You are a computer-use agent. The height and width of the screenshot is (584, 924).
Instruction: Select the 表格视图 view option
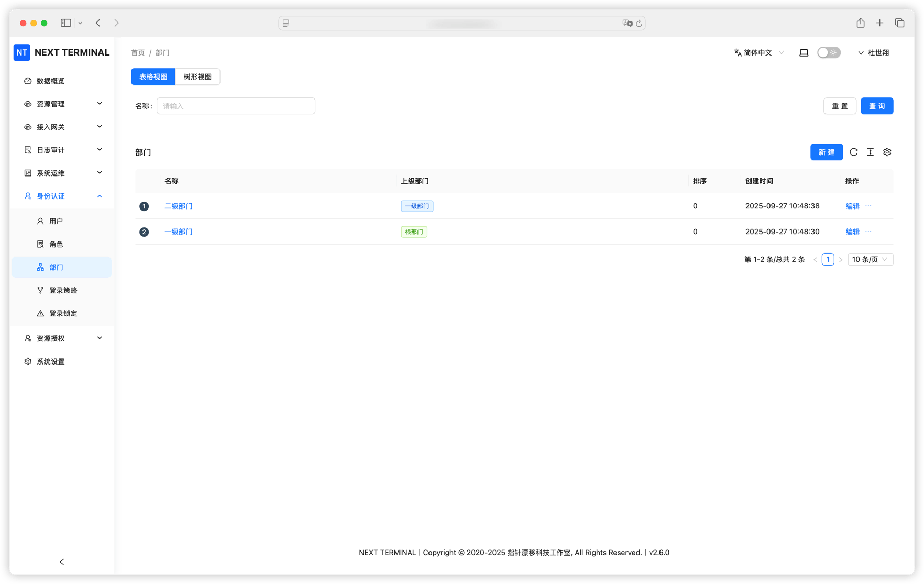(153, 76)
